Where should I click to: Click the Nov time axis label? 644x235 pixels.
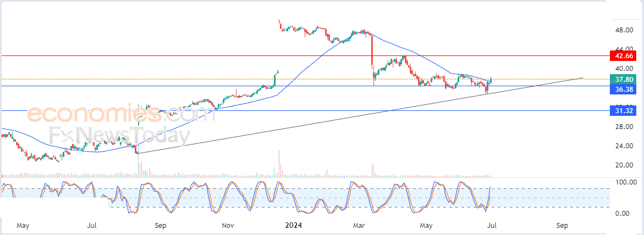tap(228, 226)
